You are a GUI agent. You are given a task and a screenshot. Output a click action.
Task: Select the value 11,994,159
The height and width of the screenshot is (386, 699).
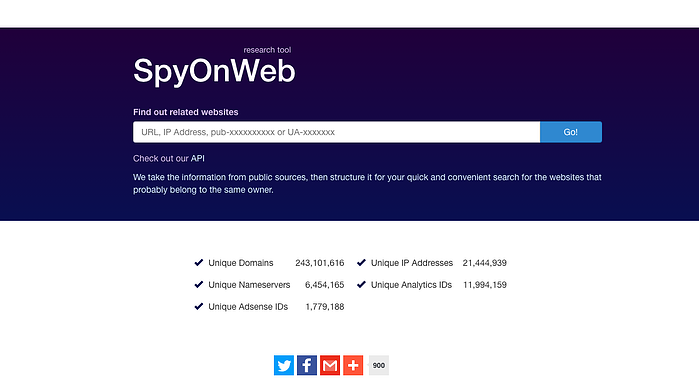coord(485,285)
